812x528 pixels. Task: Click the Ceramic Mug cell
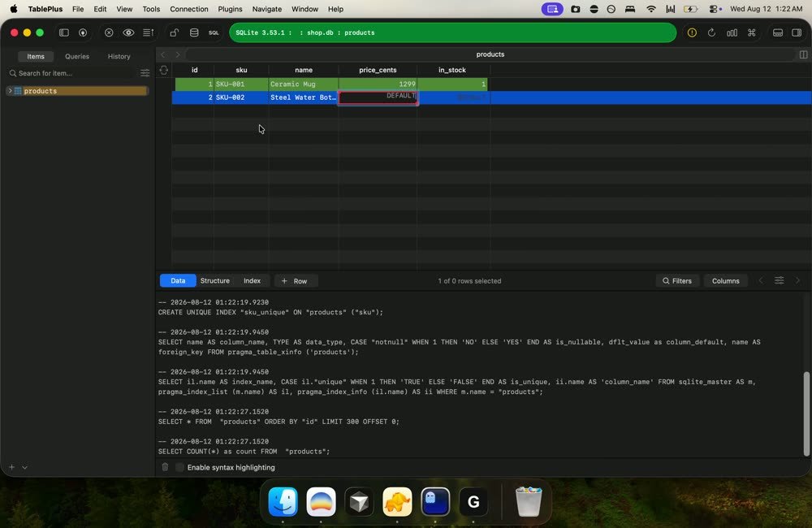pos(304,84)
